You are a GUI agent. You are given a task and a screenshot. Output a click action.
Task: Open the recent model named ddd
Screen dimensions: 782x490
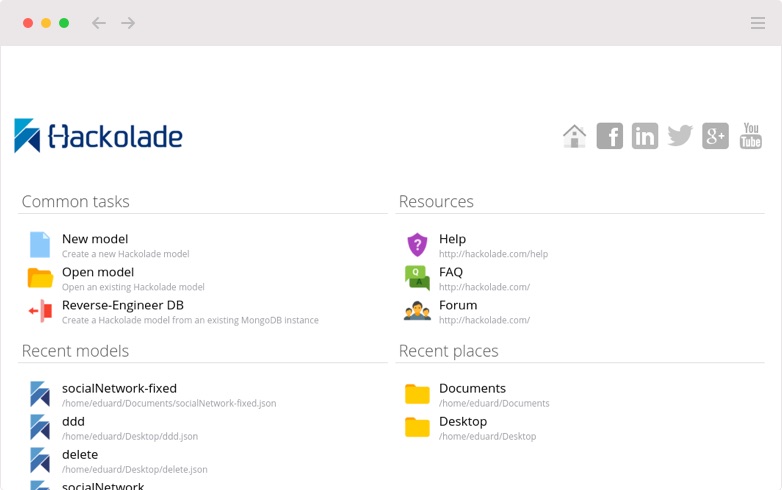tap(73, 421)
